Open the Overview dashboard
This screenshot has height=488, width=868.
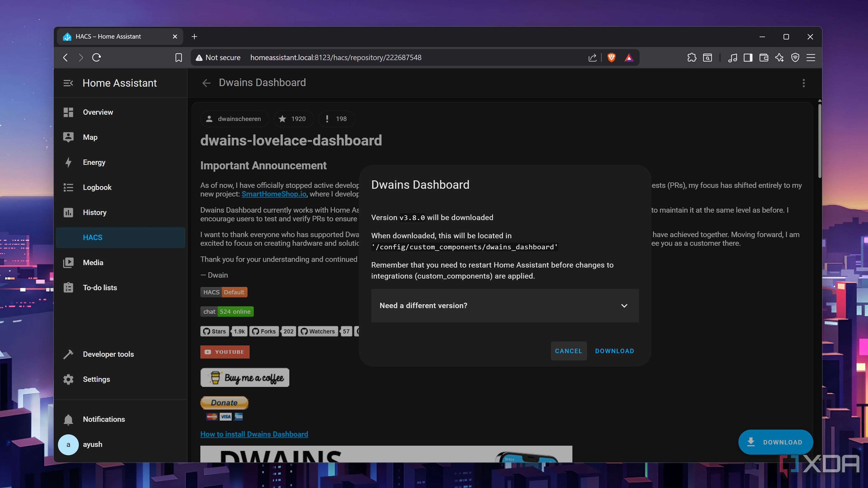click(121, 112)
